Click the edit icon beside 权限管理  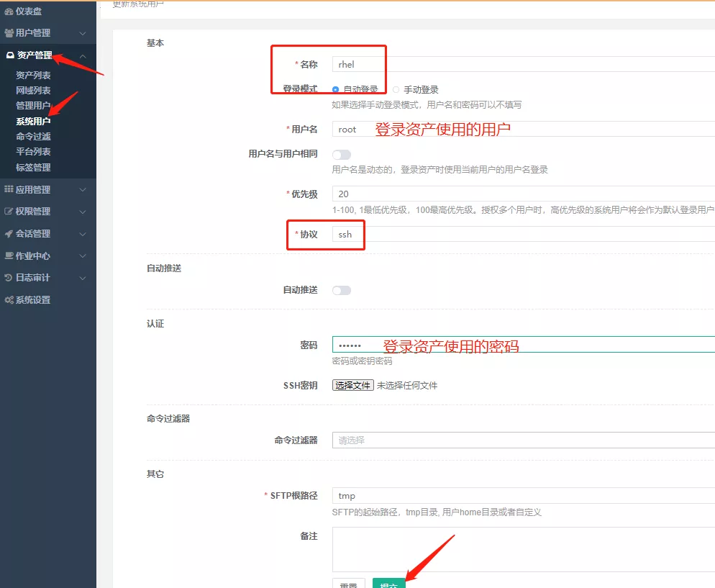9,212
